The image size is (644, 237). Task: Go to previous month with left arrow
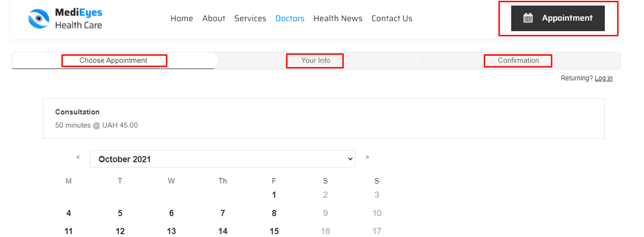(x=78, y=157)
